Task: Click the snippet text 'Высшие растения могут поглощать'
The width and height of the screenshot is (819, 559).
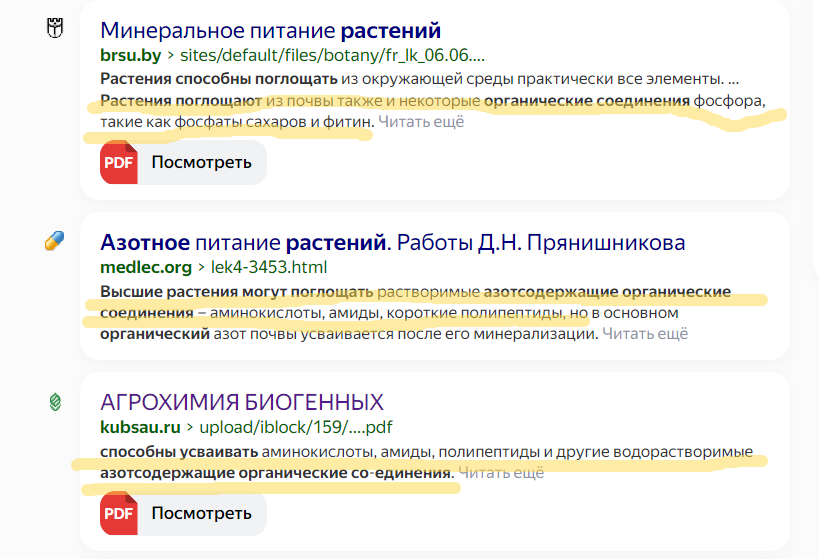Action: pos(237,292)
